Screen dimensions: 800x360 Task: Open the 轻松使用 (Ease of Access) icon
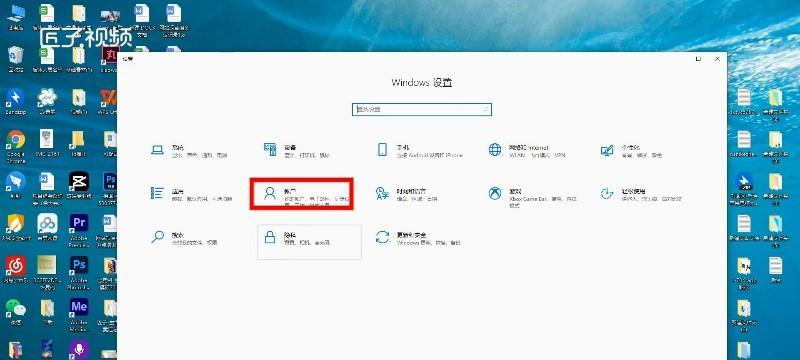coord(607,193)
